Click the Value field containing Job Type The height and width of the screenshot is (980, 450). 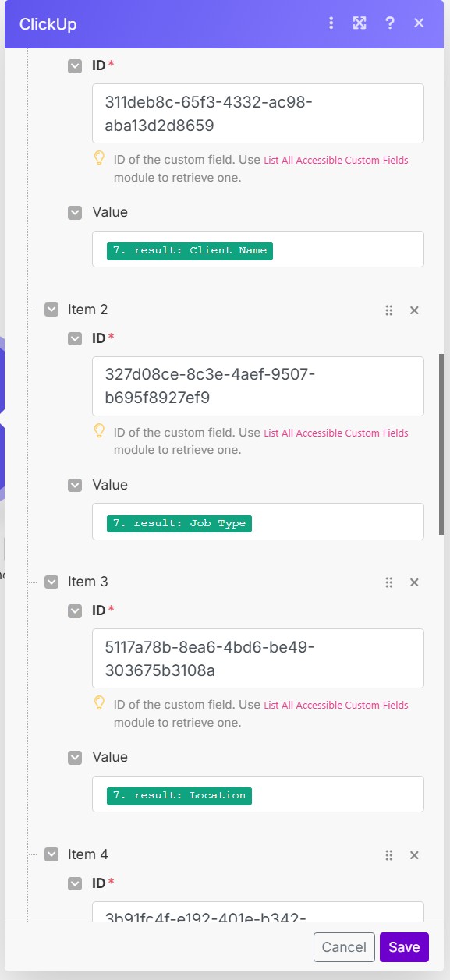[258, 522]
